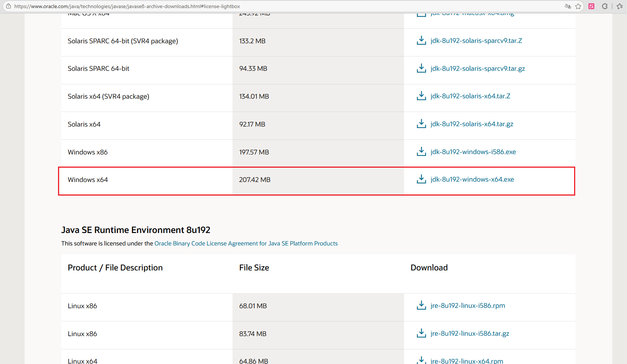The image size is (627, 364).
Task: Click download icon for jdk-8u192-solaris-x64.tar.Z
Action: tap(421, 96)
